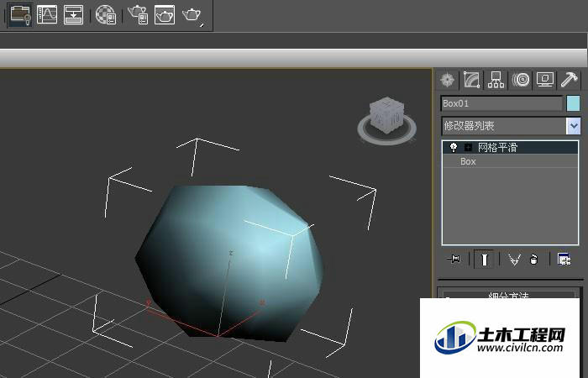Open the Material Editor sphere icon

point(106,15)
